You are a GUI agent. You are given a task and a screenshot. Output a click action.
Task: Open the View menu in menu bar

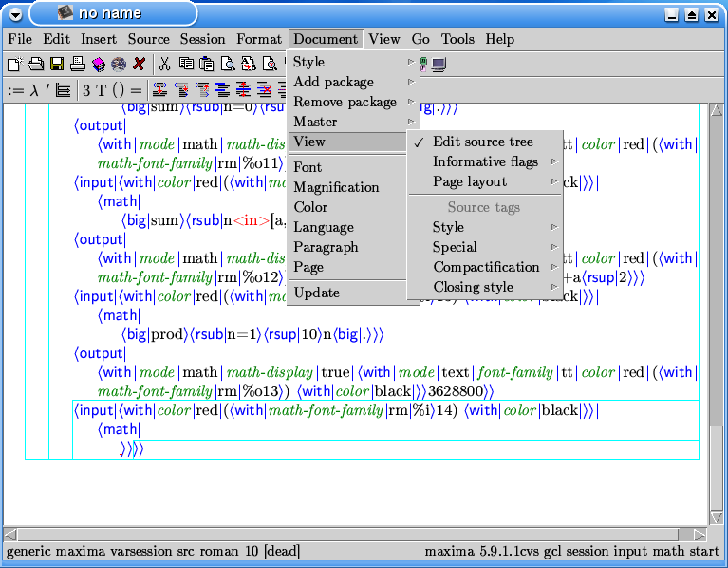pos(384,39)
